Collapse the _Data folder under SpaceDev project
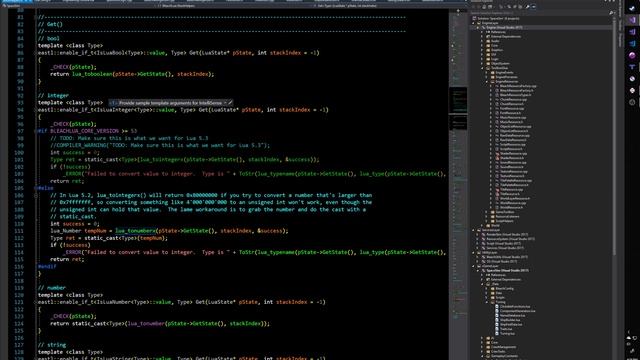Image resolution: width=640 pixels, height=360 pixels. [x=482, y=284]
